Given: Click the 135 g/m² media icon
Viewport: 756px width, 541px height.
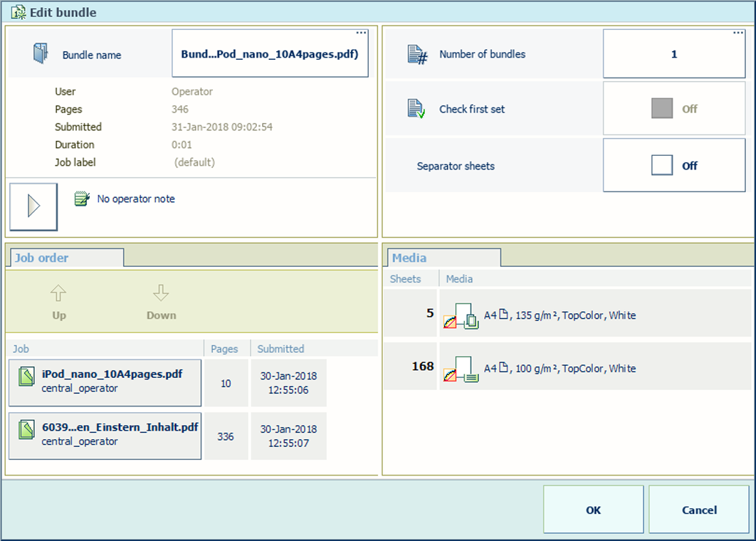Looking at the screenshot, I should tap(461, 315).
